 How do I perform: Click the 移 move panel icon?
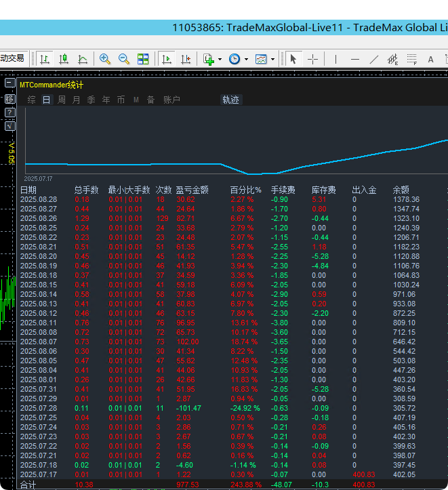(x=10, y=99)
